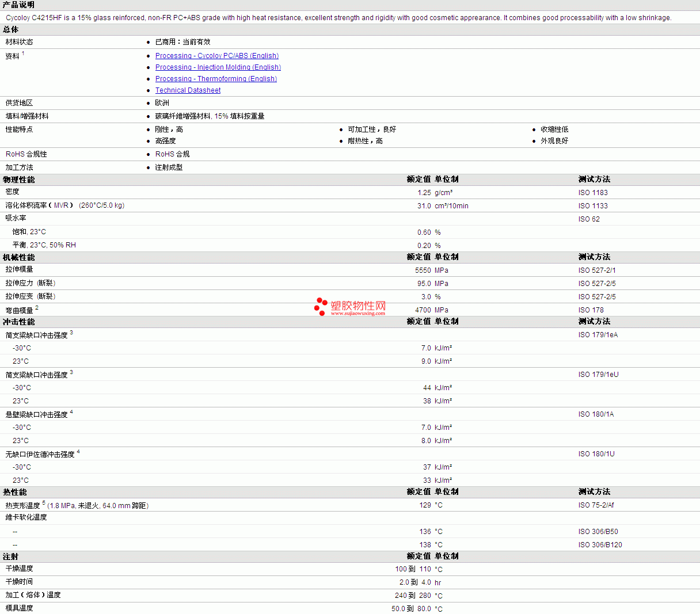Screen dimensions: 700x614
Task: Select the 密度 row label
Action: pos(13,192)
